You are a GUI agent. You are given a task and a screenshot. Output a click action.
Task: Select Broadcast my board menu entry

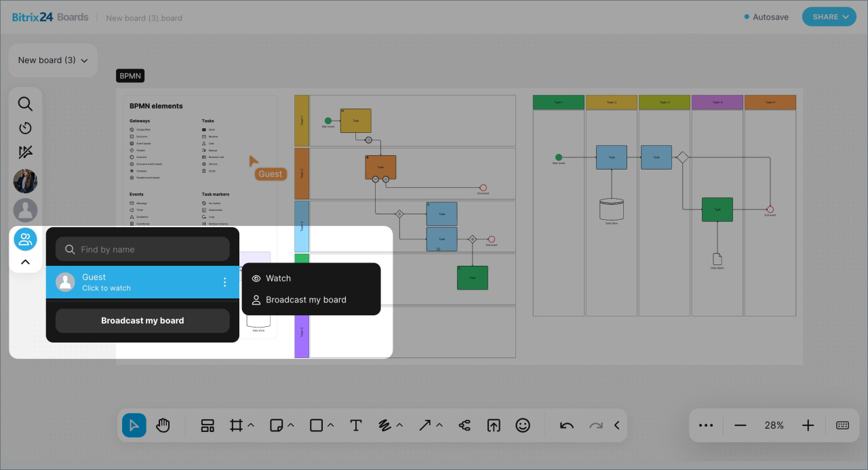(x=306, y=300)
